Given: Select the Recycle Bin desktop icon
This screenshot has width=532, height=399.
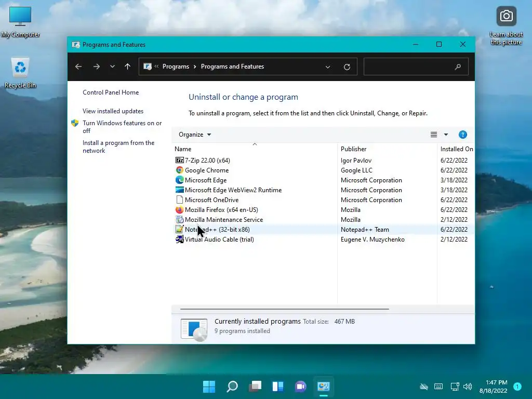Looking at the screenshot, I should point(20,73).
